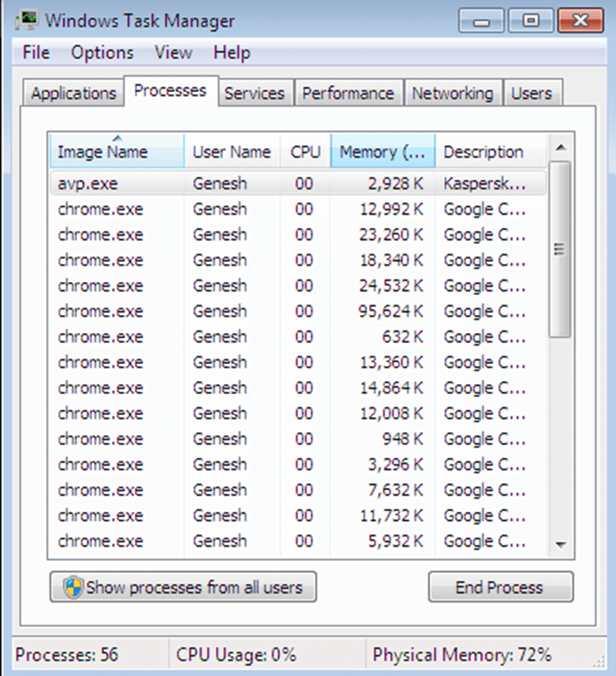Select chrome.exe using 11,732 K
The height and width of the screenshot is (676, 616).
coord(298,515)
